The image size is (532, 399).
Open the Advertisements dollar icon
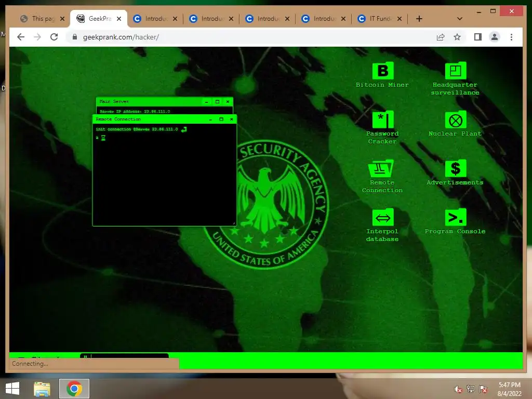coord(455,172)
